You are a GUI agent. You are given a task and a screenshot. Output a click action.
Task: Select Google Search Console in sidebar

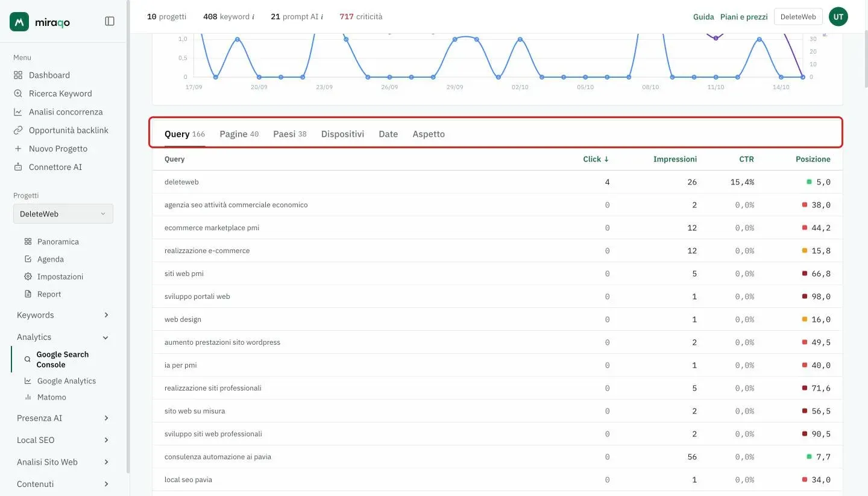pyautogui.click(x=62, y=359)
